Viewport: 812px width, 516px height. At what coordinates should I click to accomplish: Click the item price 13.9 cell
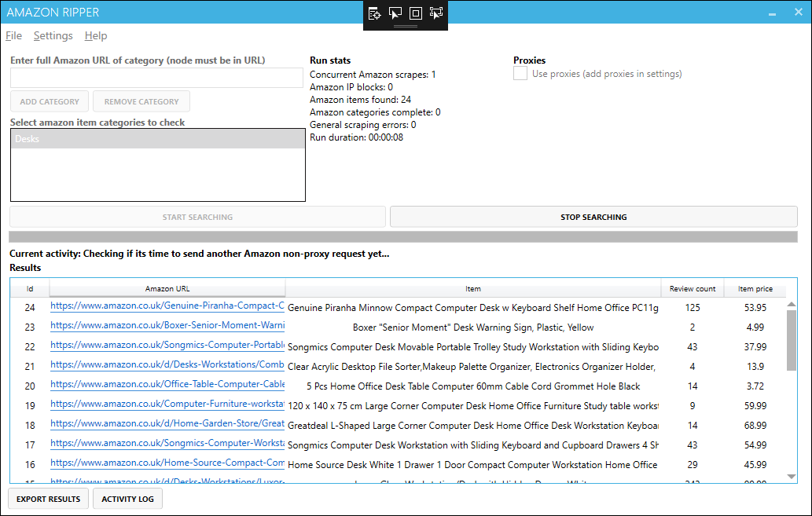pyautogui.click(x=755, y=367)
